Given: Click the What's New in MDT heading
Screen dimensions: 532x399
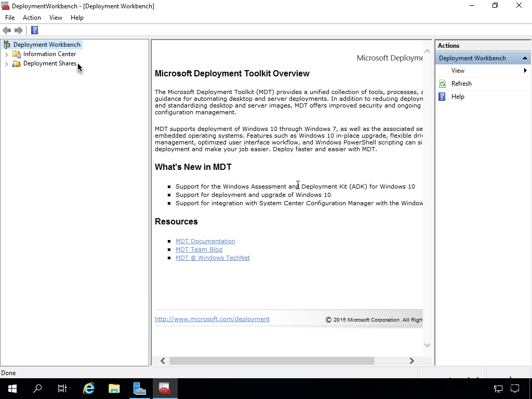Looking at the screenshot, I should click(x=193, y=167).
